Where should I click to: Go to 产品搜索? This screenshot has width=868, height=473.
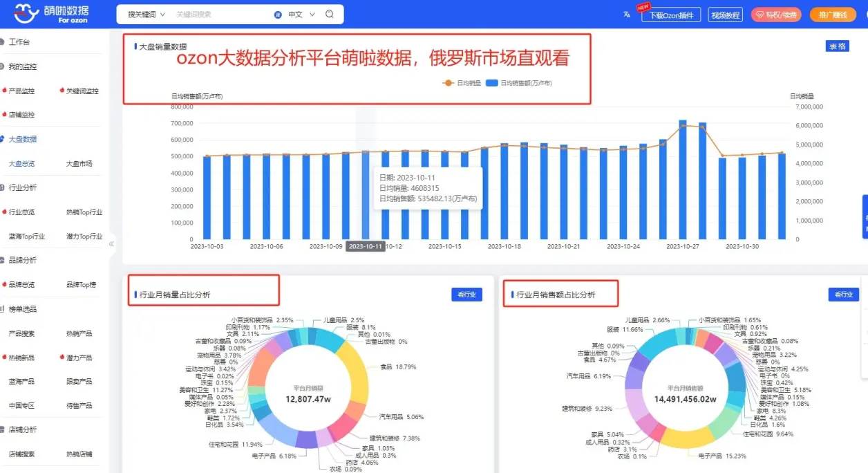pyautogui.click(x=21, y=333)
